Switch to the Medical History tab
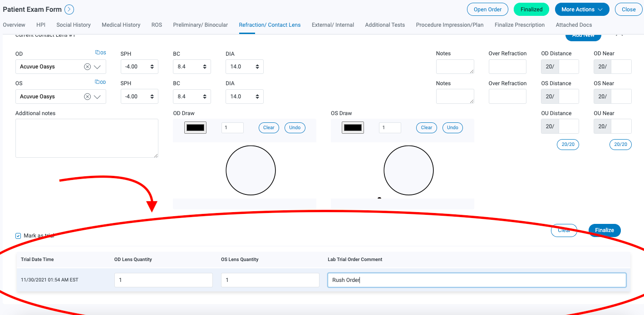 pos(121,25)
